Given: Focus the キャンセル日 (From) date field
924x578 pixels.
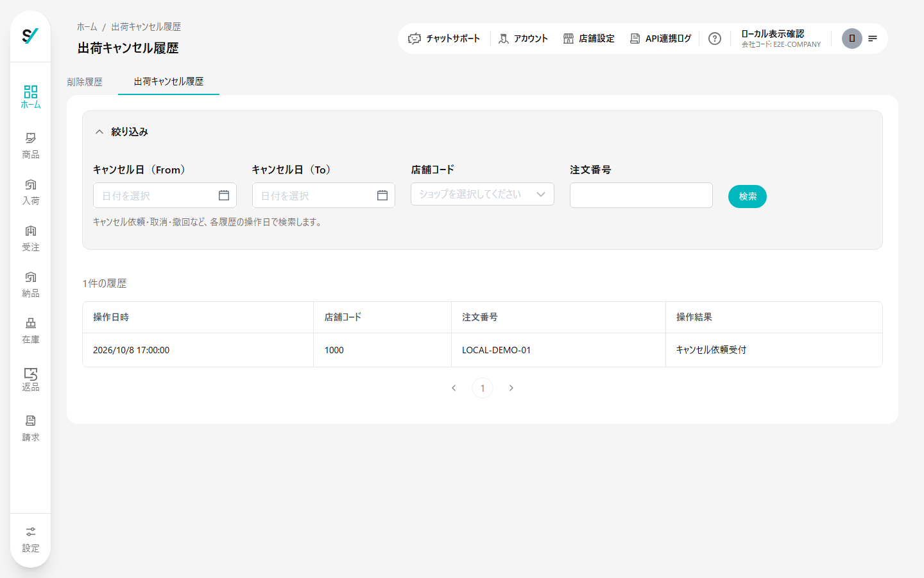Looking at the screenshot, I should point(165,195).
